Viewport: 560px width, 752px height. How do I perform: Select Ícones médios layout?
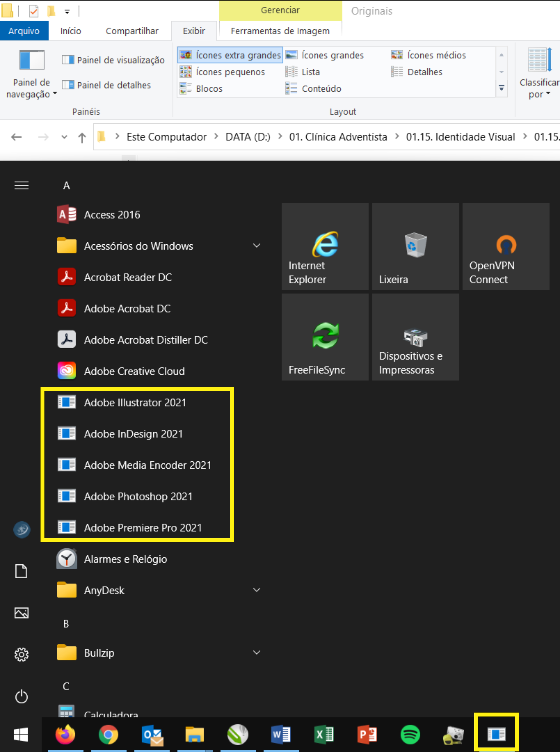click(x=428, y=55)
